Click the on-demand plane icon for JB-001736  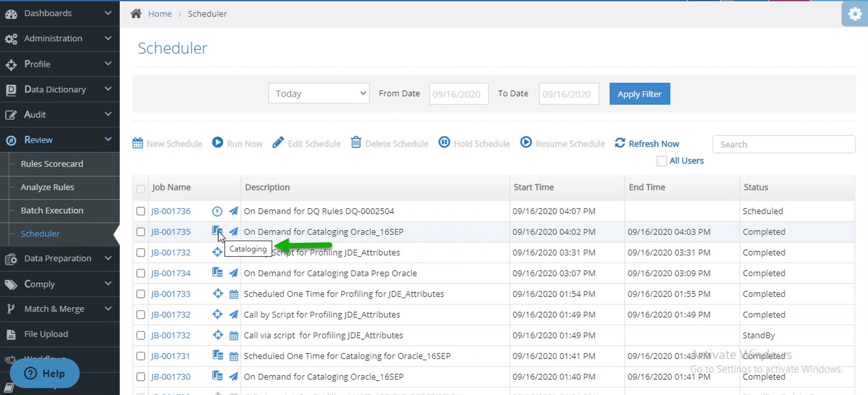click(x=234, y=211)
